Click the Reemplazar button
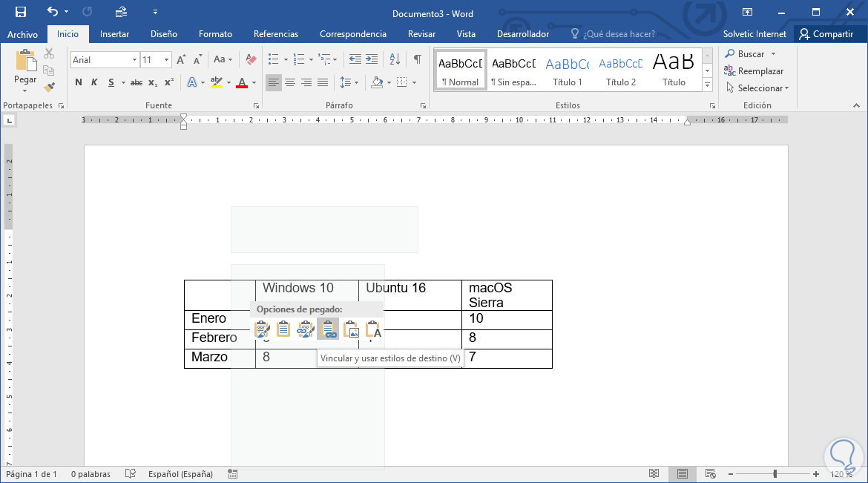 (x=754, y=71)
